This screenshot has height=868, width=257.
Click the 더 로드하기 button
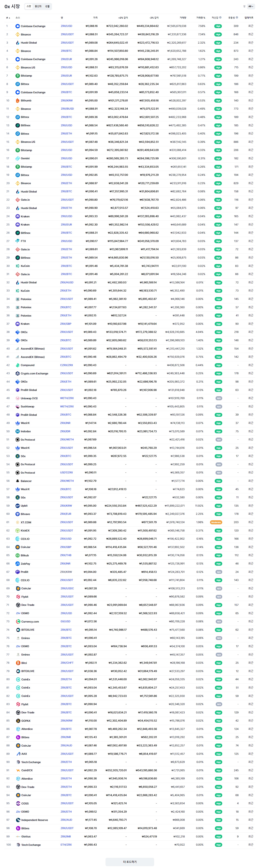click(x=130, y=862)
